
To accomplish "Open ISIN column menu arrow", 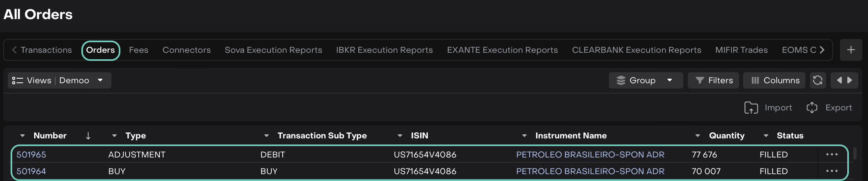I will (400, 136).
